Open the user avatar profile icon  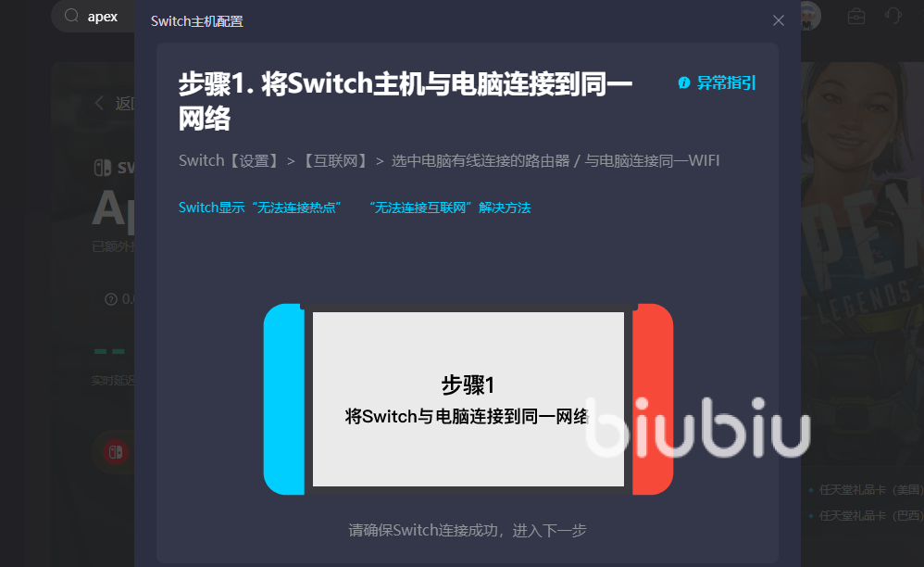810,16
